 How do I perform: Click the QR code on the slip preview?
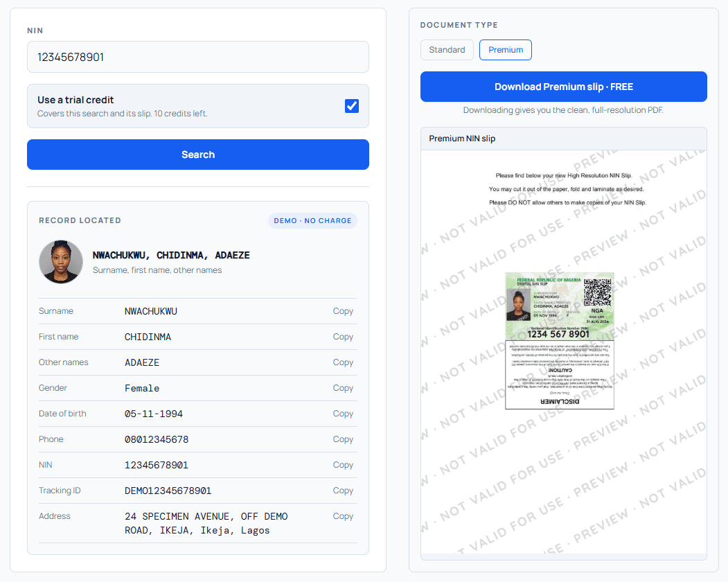click(598, 292)
